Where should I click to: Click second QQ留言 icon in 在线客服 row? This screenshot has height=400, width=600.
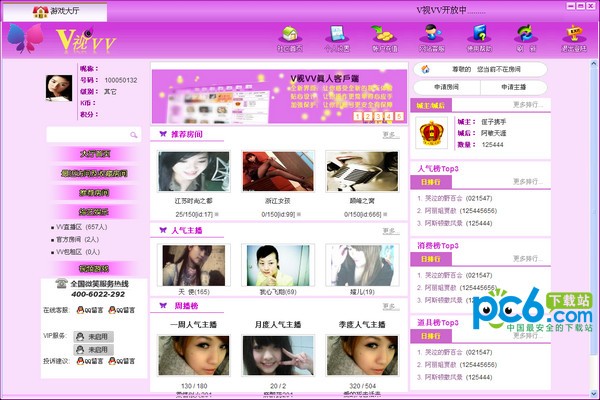(x=122, y=310)
